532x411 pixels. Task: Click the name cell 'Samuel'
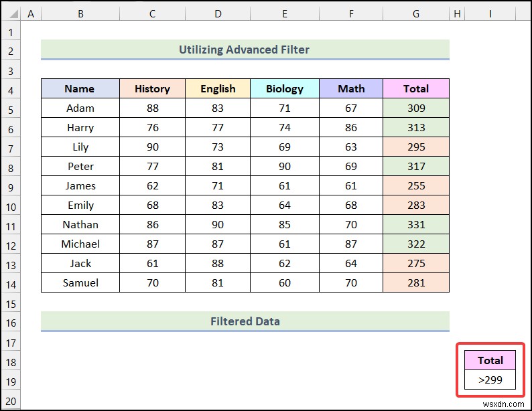click(x=80, y=282)
